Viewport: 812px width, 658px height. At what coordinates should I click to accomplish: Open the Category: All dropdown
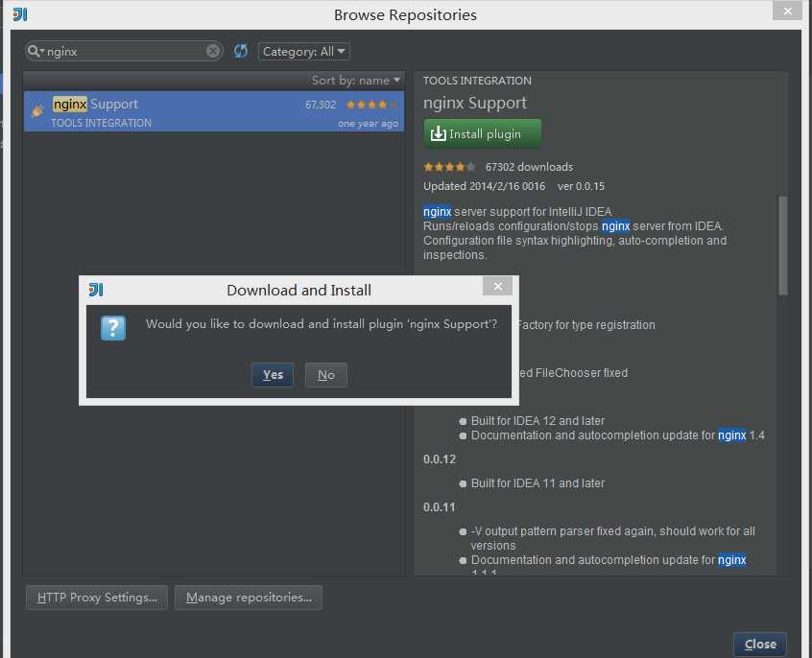pyautogui.click(x=304, y=51)
